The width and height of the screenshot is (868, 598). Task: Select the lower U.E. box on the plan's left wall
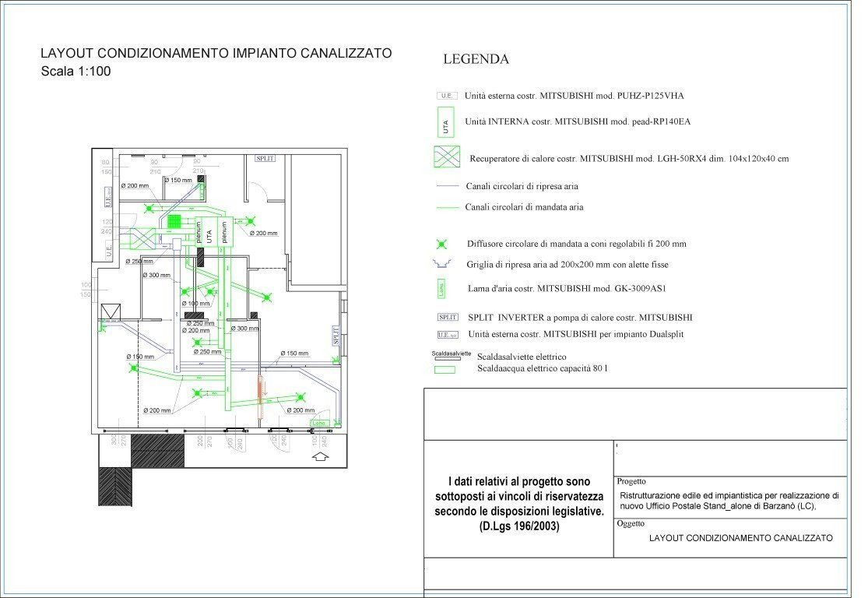coord(108,249)
